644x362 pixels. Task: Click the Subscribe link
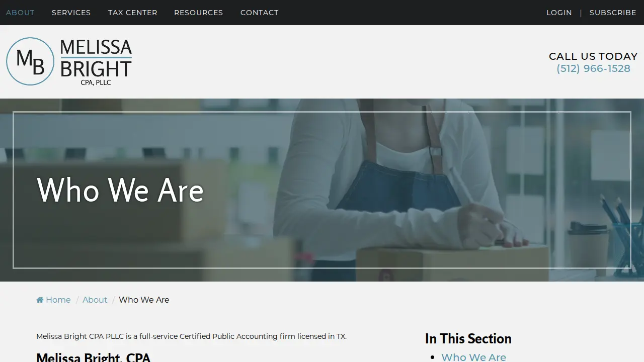point(613,13)
